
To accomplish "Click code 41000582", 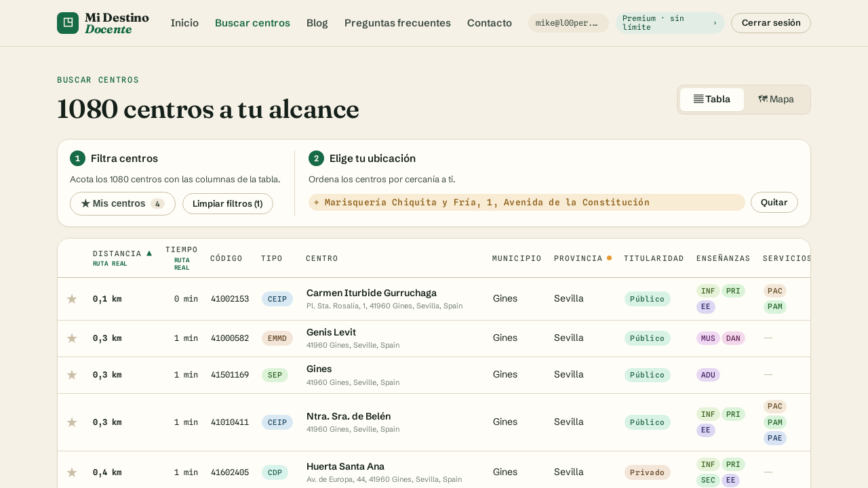I will click(230, 338).
